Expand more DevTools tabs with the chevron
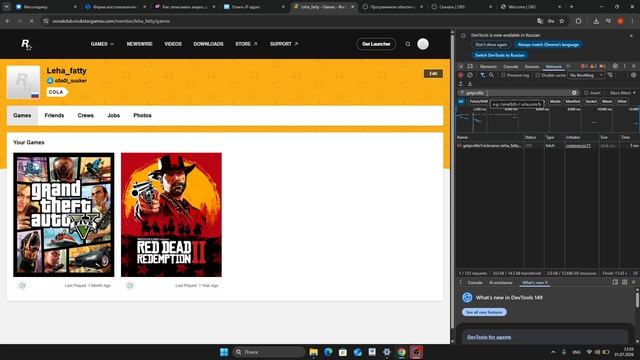The height and width of the screenshot is (360, 640). pos(568,66)
